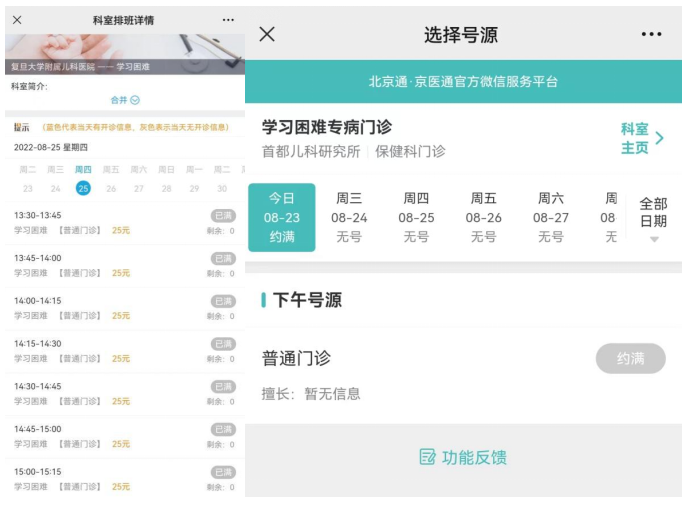
Task: Select the 周五 08-26 date tab
Action: click(x=484, y=217)
